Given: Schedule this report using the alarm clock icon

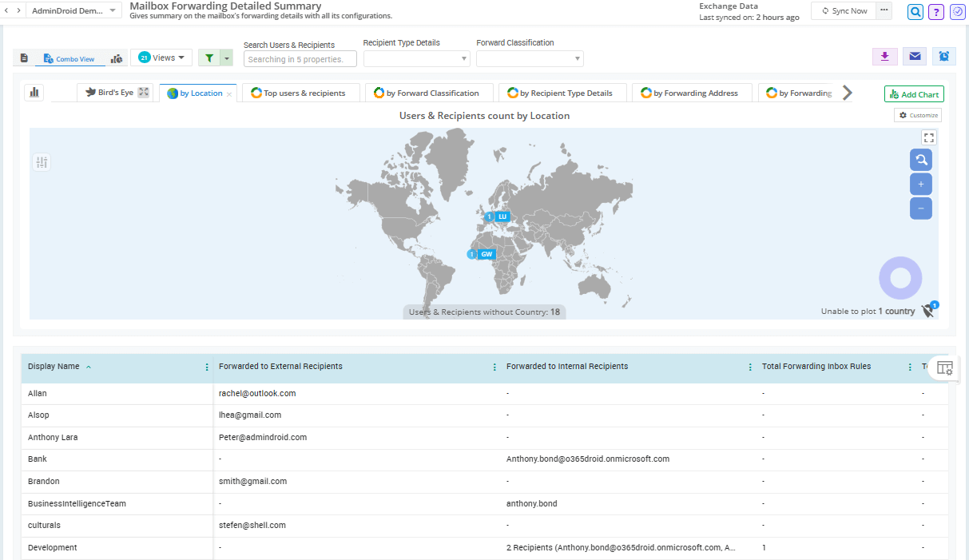Looking at the screenshot, I should pyautogui.click(x=943, y=57).
